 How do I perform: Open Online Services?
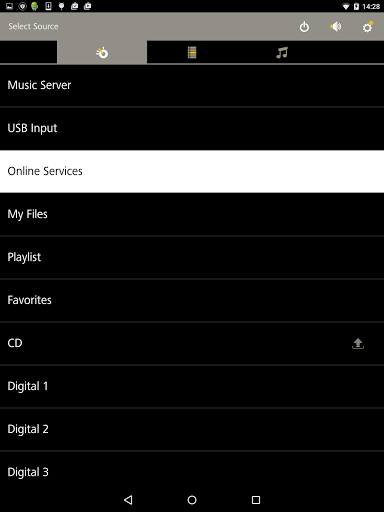(192, 171)
